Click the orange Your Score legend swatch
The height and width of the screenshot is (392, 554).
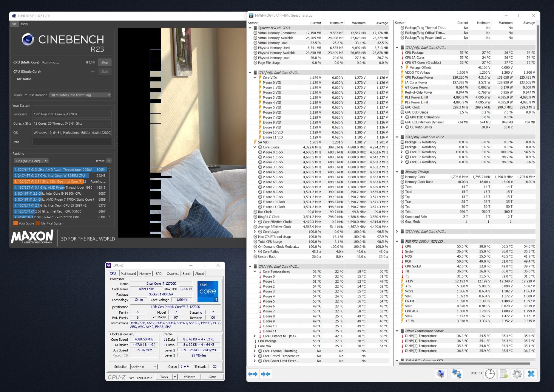(x=16, y=223)
